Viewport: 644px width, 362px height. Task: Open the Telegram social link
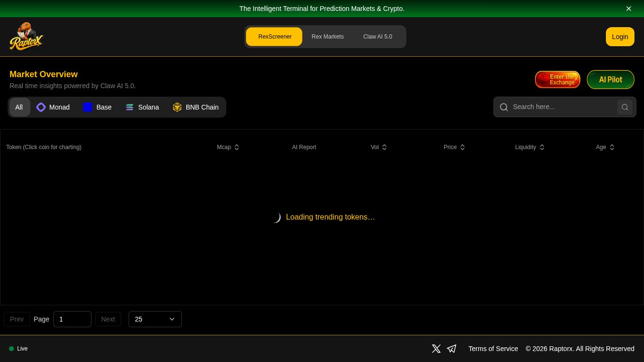coord(452,349)
